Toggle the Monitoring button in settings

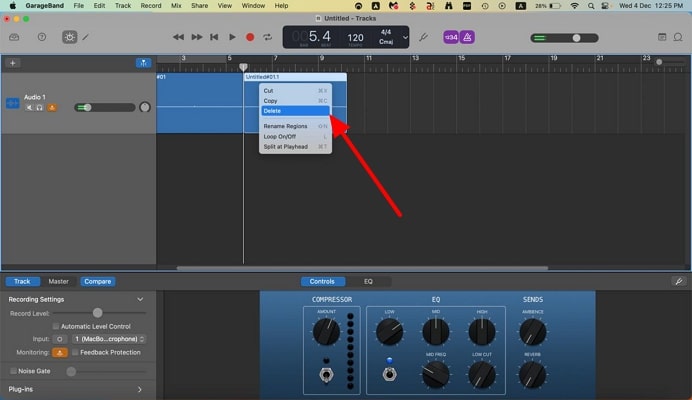click(x=60, y=352)
